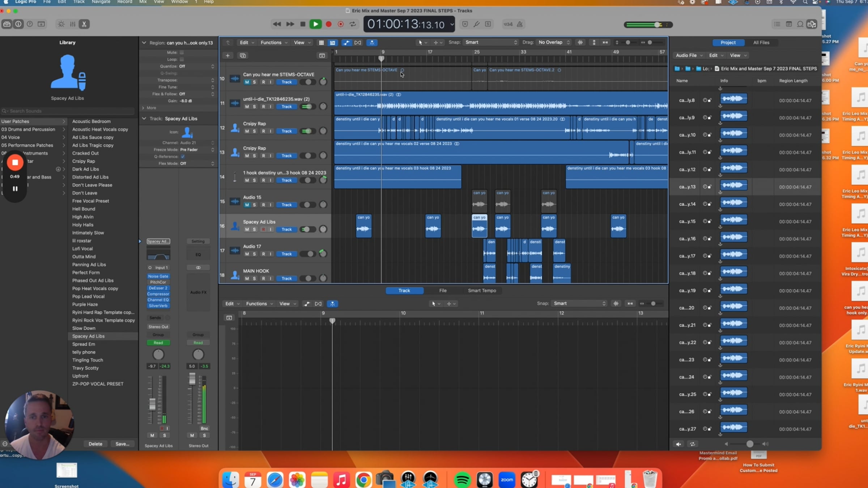Adjust the master volume slider in control bar
The image size is (868, 488).
click(657, 25)
